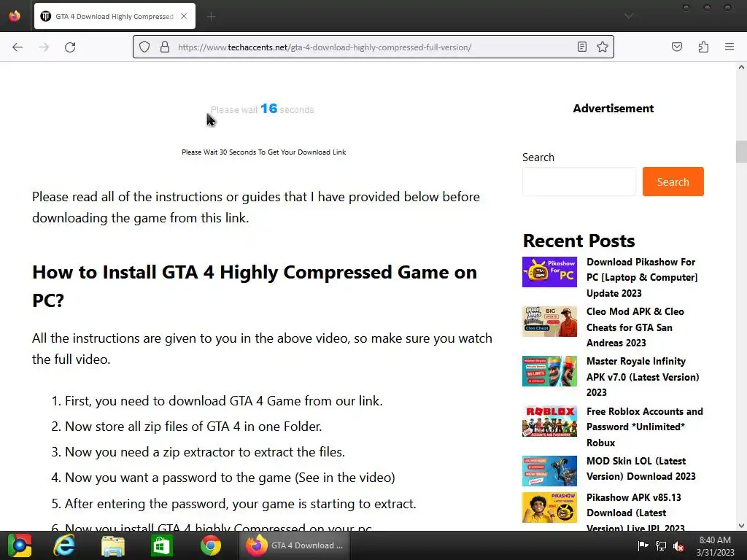The width and height of the screenshot is (747, 560).
Task: Open the green Store icon on taskbar
Action: (x=161, y=545)
